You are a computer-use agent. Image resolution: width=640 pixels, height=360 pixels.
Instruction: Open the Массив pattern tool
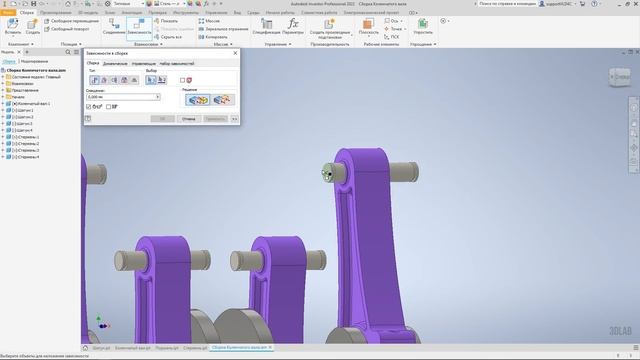[209, 21]
